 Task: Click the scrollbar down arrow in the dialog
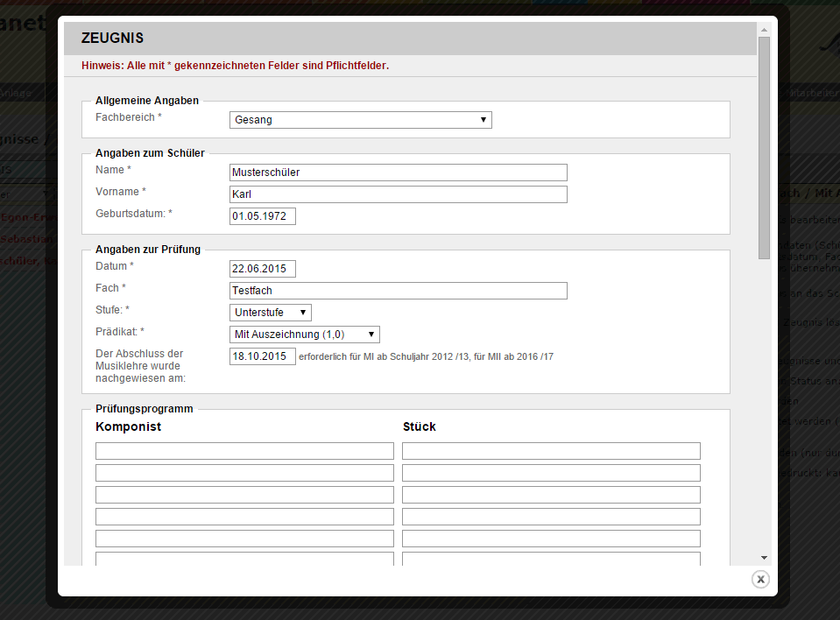[765, 558]
